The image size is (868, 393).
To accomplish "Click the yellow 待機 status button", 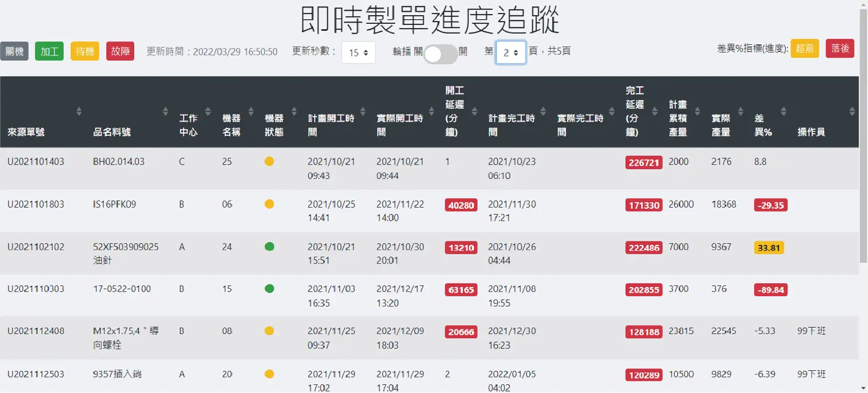I will coord(85,51).
